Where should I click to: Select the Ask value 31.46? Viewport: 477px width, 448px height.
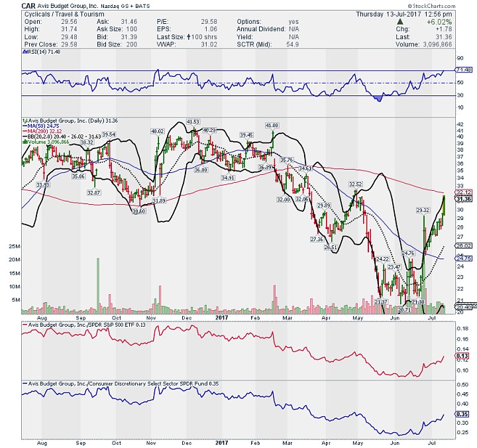pyautogui.click(x=129, y=22)
